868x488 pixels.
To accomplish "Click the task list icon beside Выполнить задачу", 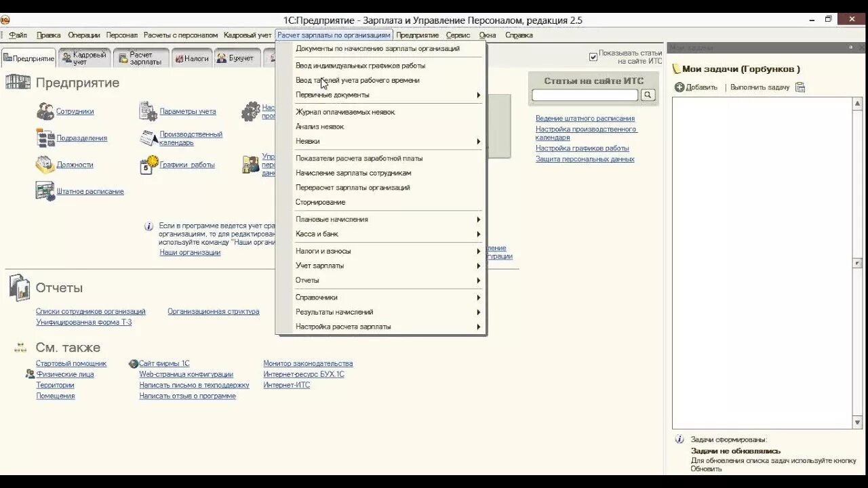I will (x=800, y=87).
